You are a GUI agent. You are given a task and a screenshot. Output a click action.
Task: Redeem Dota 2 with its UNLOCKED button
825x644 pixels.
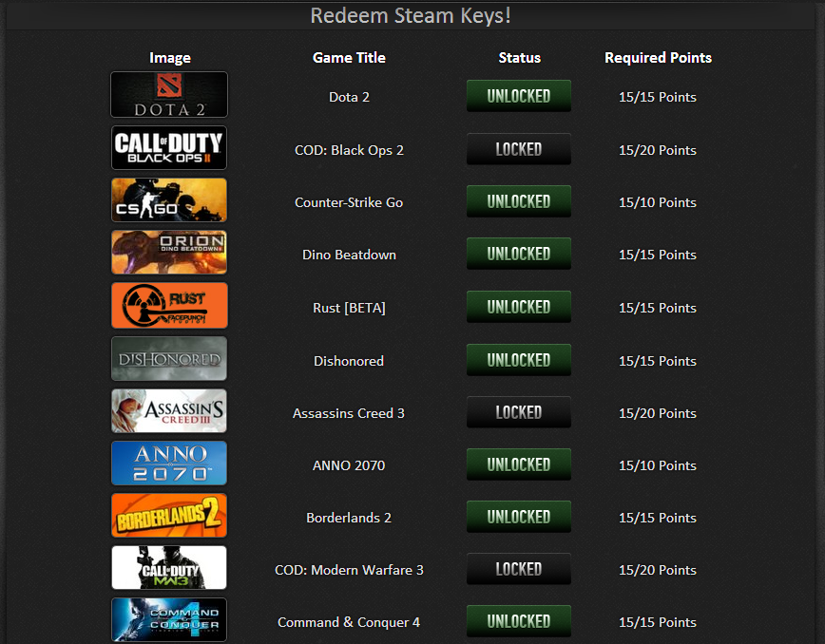pyautogui.click(x=519, y=96)
